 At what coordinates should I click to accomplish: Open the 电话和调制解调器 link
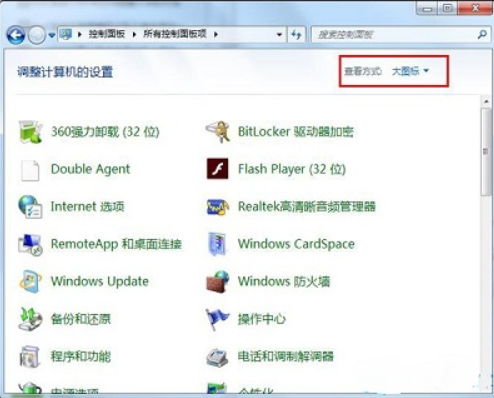click(x=286, y=356)
